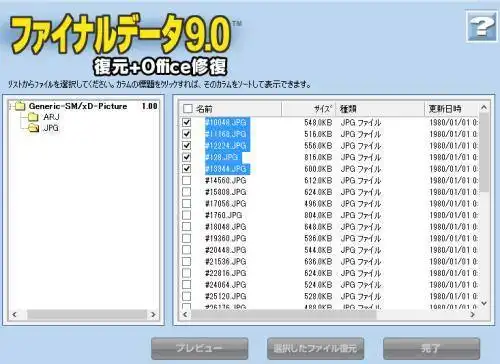Select the file name #21536.JPG

(226, 261)
